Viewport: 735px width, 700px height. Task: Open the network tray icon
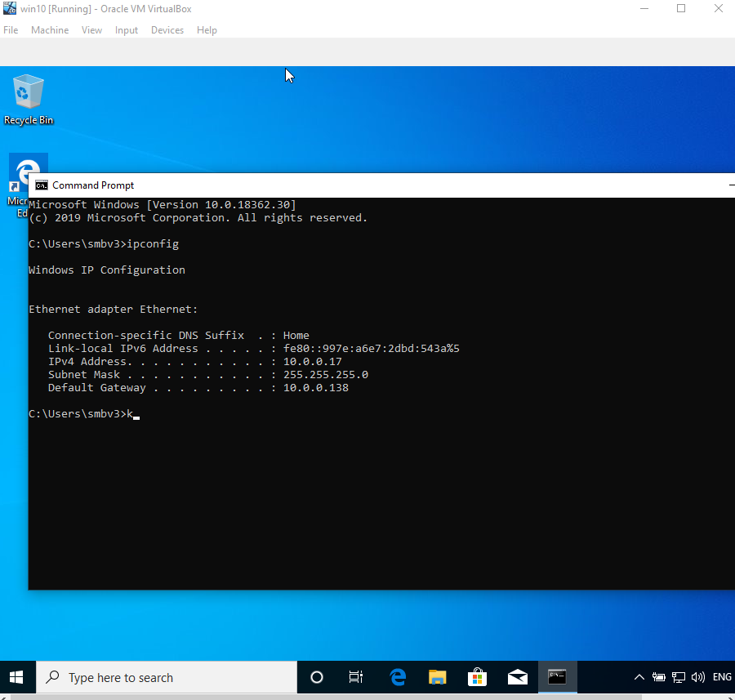click(679, 677)
